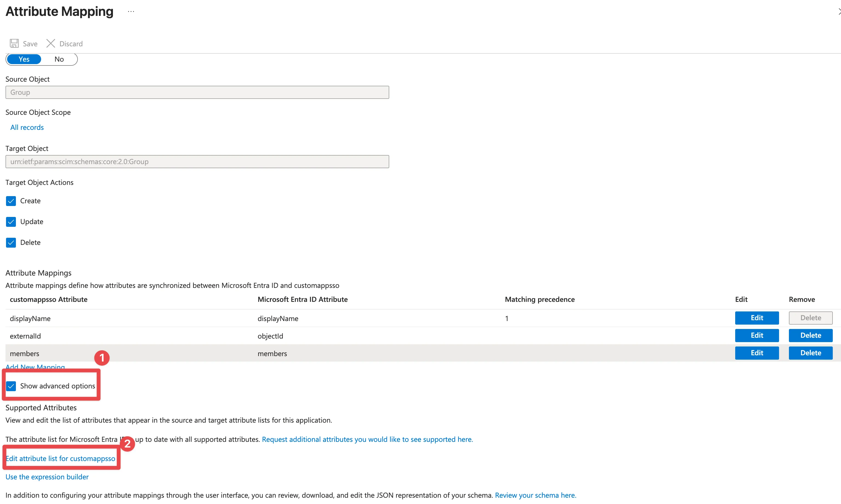
Task: Edit the displayName attribute mapping
Action: (757, 318)
